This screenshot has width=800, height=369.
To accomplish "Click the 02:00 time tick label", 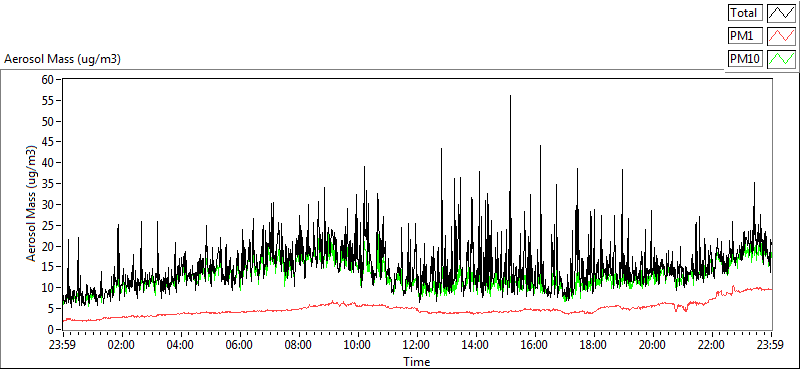I will pos(121,345).
